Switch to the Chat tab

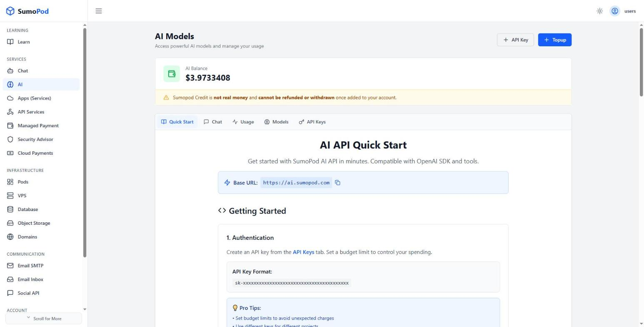point(213,122)
